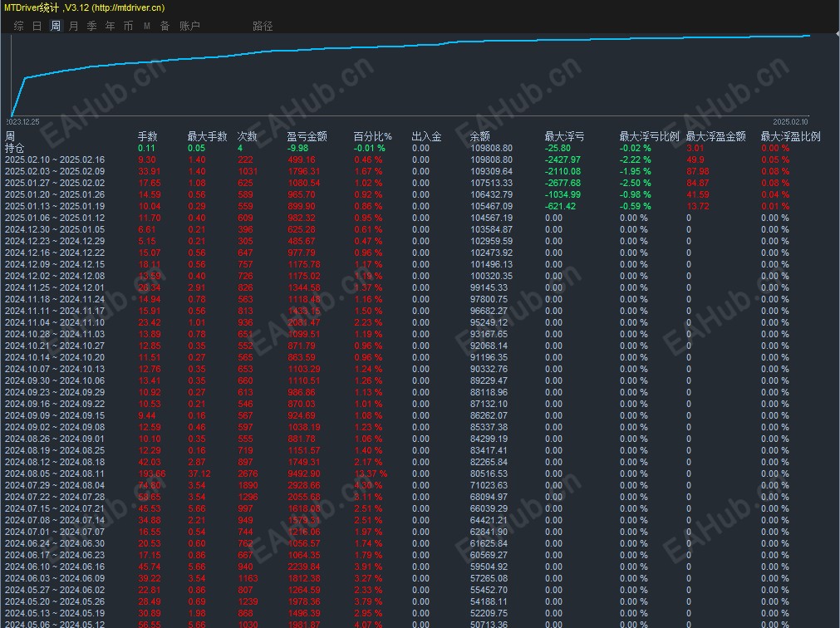Click the 最大浮亏 column header
The height and width of the screenshot is (628, 840).
point(564,136)
